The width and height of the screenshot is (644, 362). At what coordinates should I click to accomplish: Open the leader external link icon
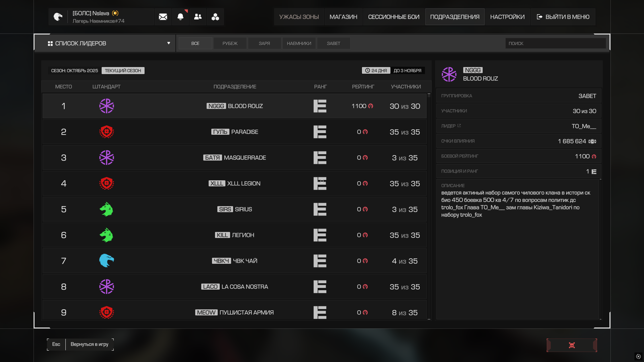[459, 126]
